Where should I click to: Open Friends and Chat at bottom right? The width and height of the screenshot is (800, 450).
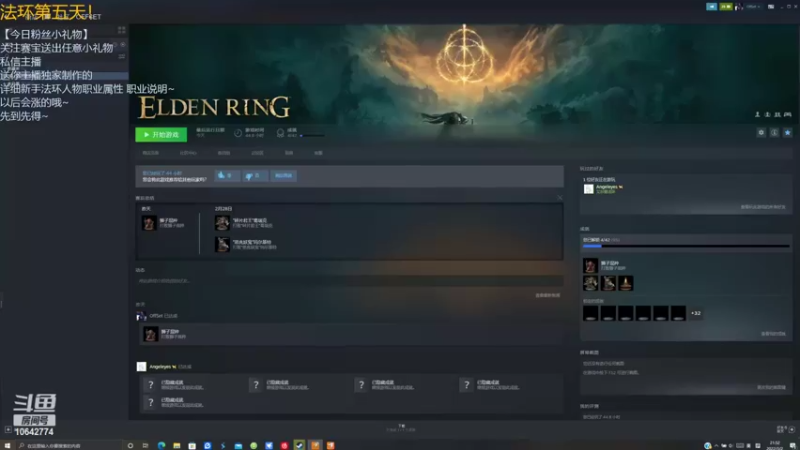pyautogui.click(x=785, y=429)
